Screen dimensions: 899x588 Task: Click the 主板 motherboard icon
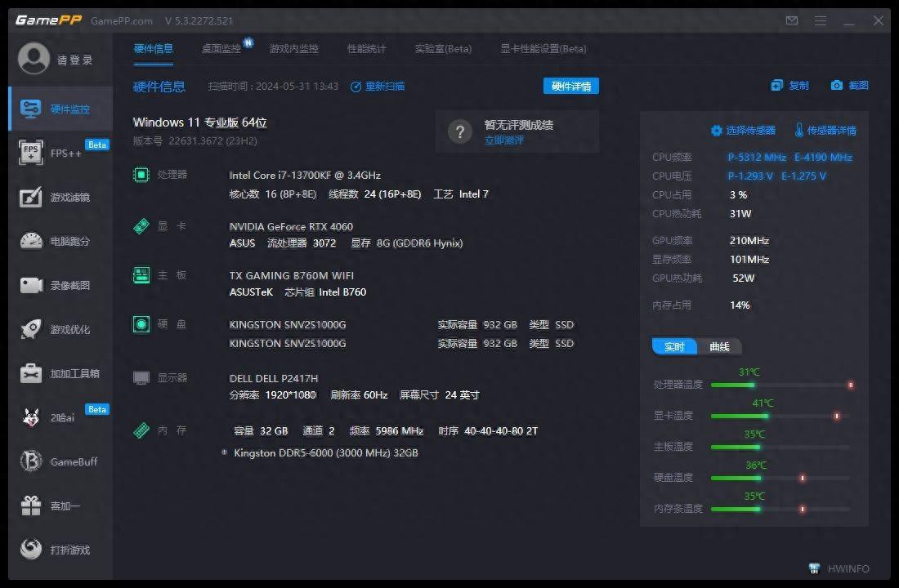tap(141, 275)
